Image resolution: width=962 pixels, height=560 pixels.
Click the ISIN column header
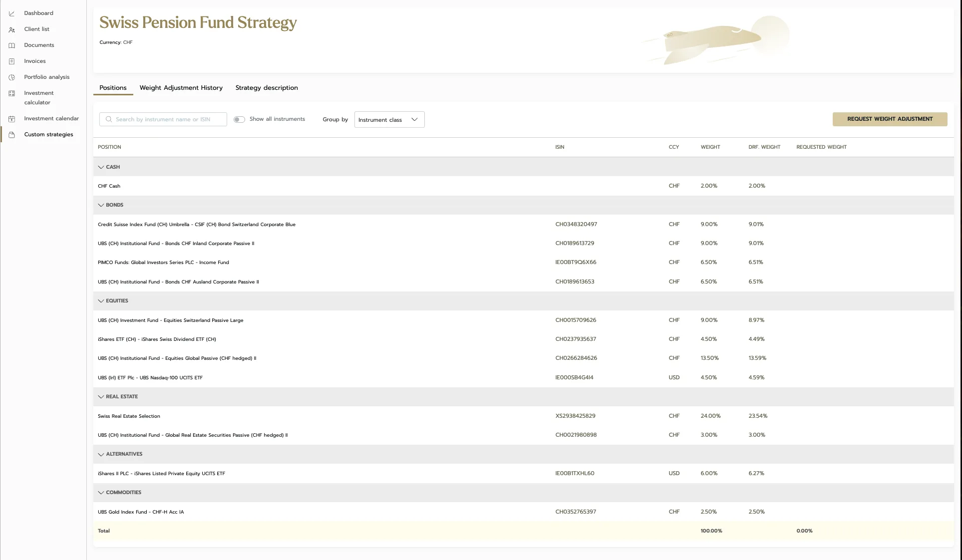560,147
